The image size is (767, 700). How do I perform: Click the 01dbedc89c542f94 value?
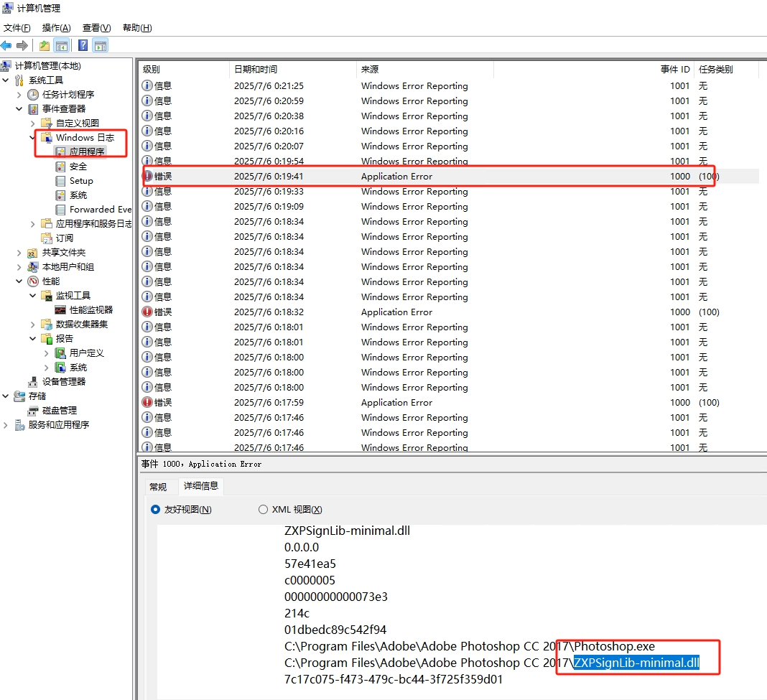[x=335, y=630]
